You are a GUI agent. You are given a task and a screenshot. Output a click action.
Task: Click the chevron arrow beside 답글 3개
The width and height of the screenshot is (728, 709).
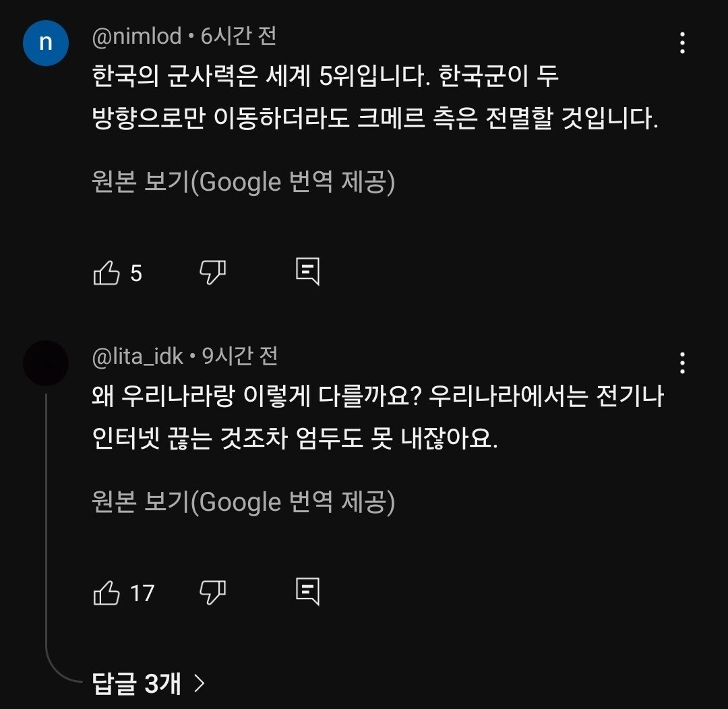[x=199, y=684]
